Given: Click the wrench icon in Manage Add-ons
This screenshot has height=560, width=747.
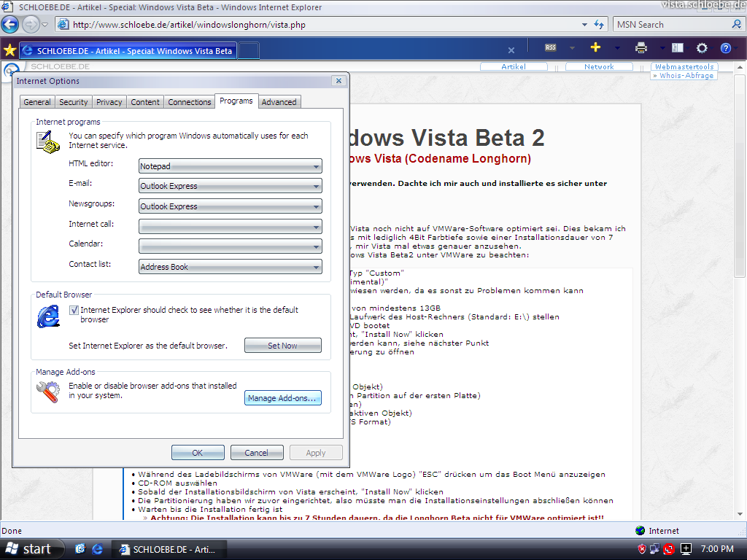Looking at the screenshot, I should pos(48,392).
